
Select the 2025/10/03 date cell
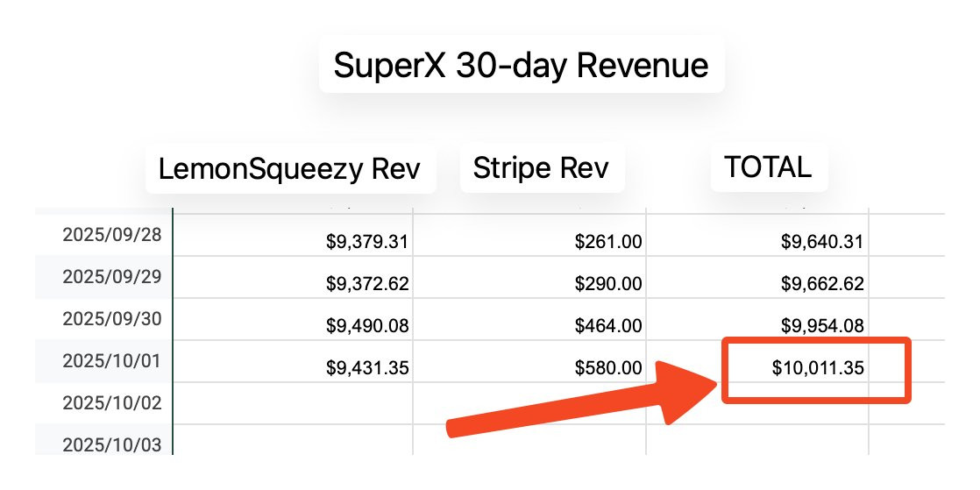pyautogui.click(x=112, y=444)
